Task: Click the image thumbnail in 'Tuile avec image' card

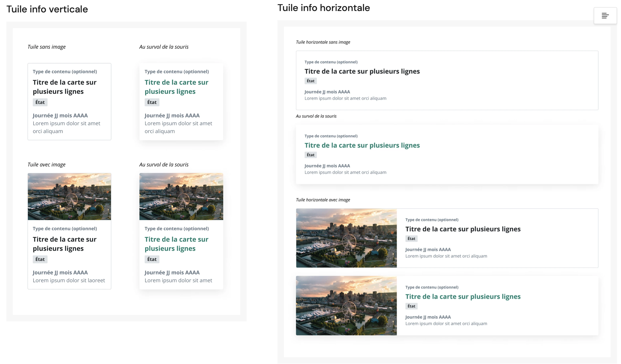Action: coord(69,196)
